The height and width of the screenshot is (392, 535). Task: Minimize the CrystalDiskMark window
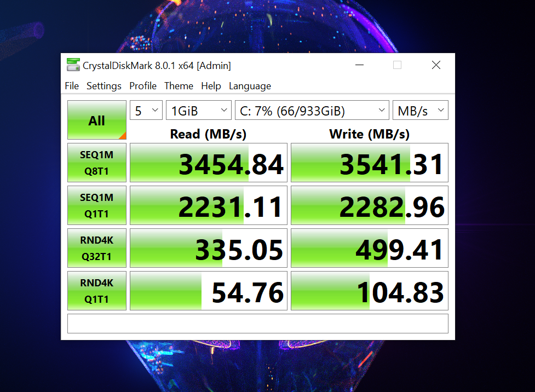(x=359, y=65)
